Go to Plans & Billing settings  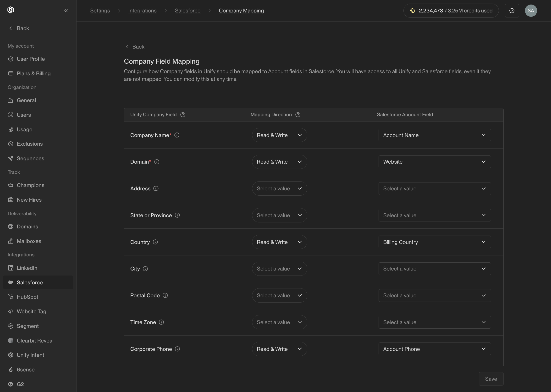click(33, 73)
